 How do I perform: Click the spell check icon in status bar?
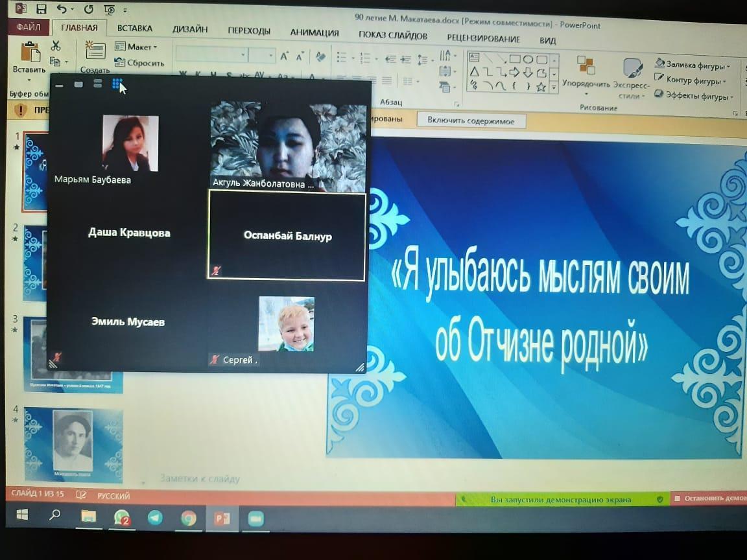pos(81,495)
